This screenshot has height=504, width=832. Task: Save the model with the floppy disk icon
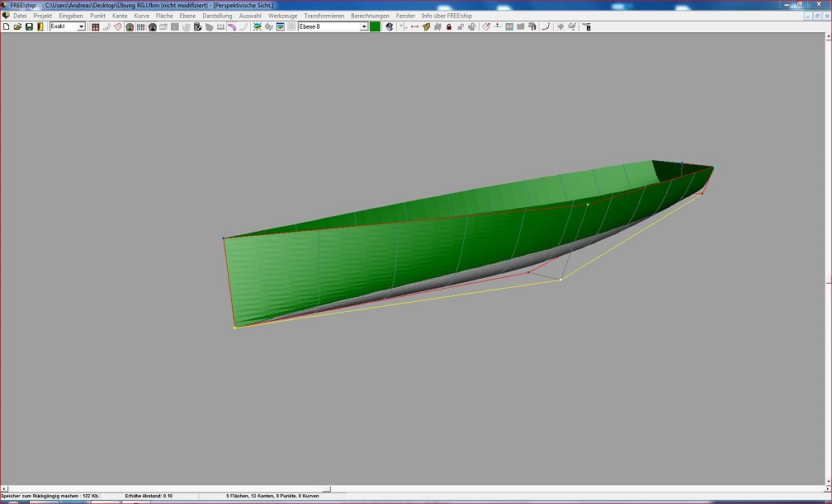pos(29,27)
